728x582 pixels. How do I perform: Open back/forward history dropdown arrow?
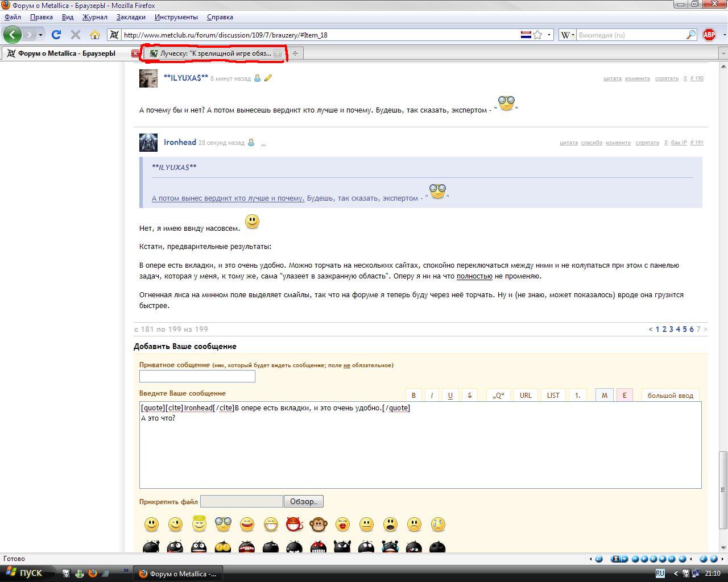click(40, 35)
